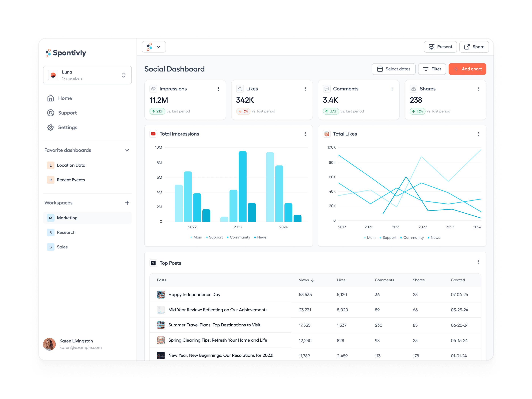Click the Workspaces add button
The height and width of the screenshot is (399, 532).
(x=127, y=202)
